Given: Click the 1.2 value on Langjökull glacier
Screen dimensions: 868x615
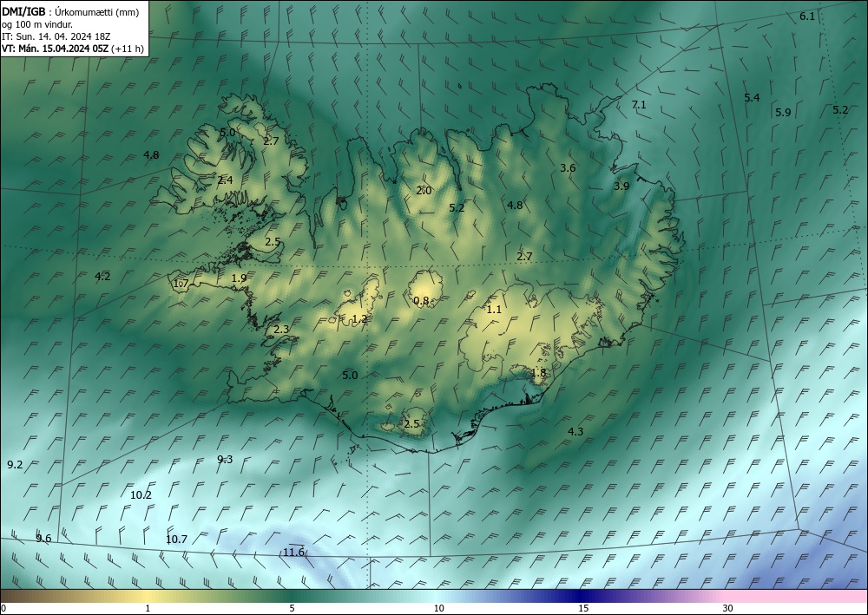Looking at the screenshot, I should point(360,319).
